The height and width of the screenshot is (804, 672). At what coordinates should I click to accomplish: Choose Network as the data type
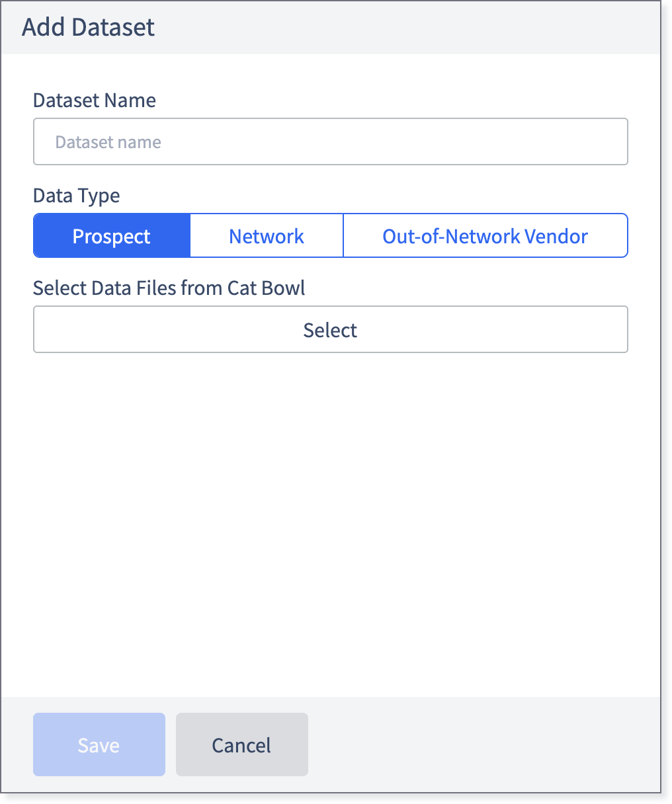(x=267, y=235)
